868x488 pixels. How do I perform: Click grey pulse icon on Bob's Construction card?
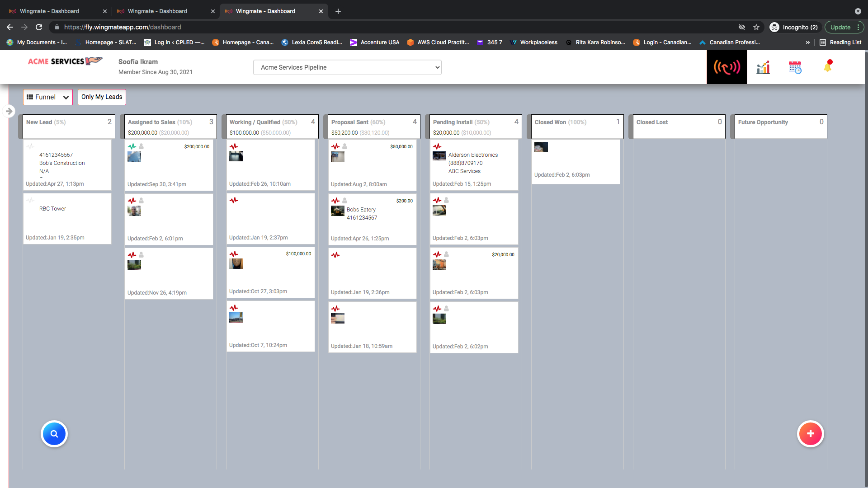[30, 146]
